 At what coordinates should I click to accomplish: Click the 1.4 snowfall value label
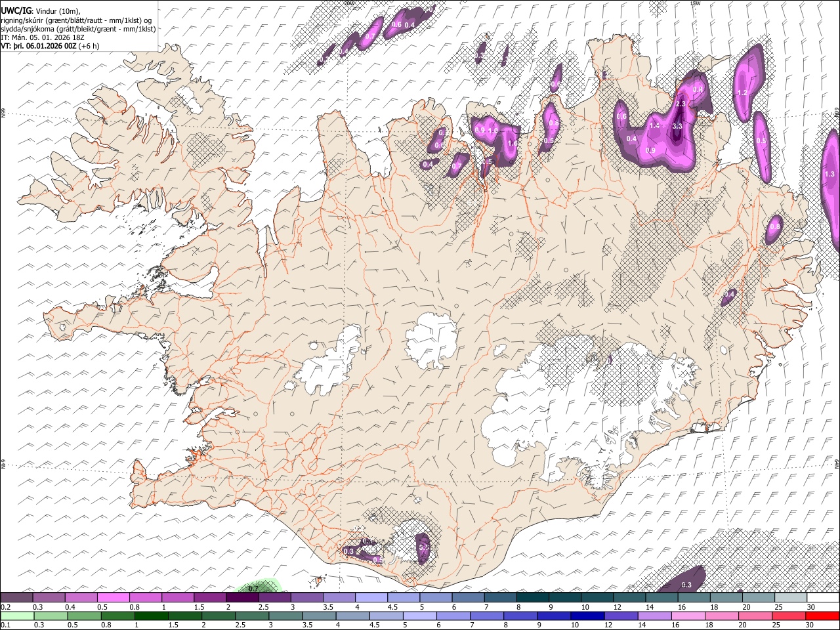click(x=654, y=125)
